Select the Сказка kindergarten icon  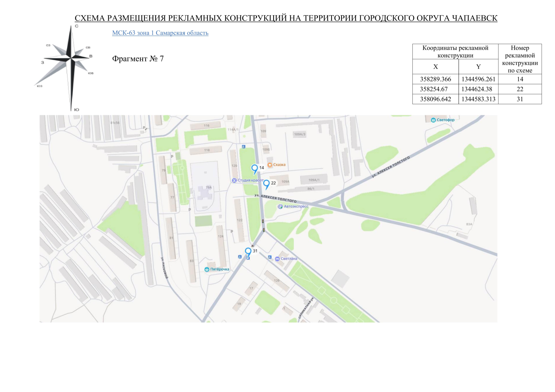point(270,165)
